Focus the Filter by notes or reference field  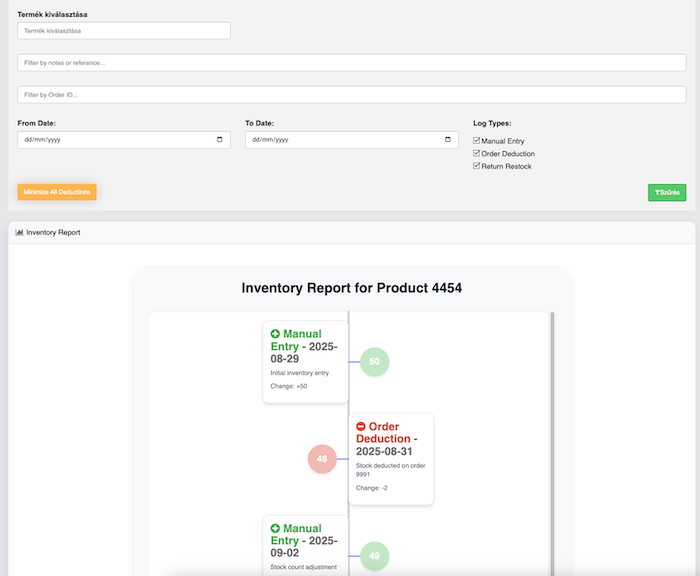click(x=351, y=63)
